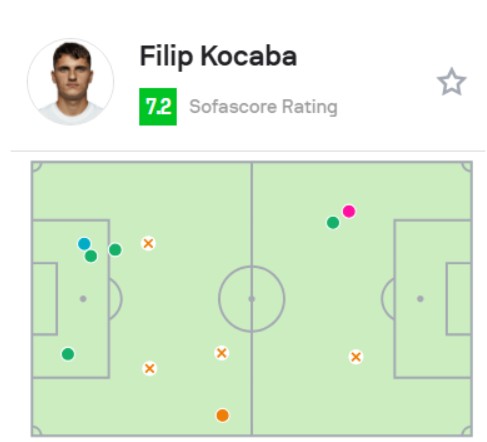Select the green dot on the left penalty box line
The height and width of the screenshot is (442, 487).
[x=115, y=250]
